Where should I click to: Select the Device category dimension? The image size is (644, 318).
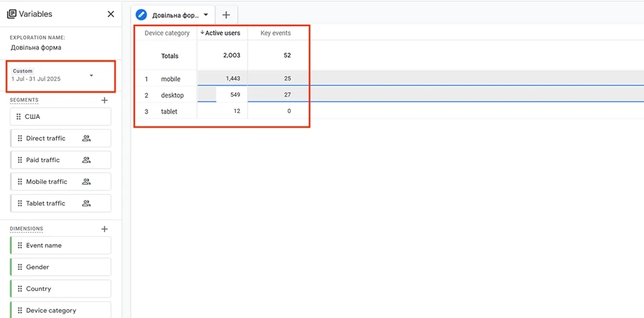pos(61,310)
